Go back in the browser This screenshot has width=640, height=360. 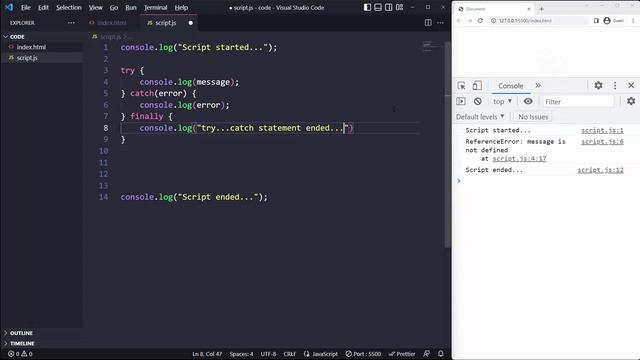pyautogui.click(x=459, y=20)
